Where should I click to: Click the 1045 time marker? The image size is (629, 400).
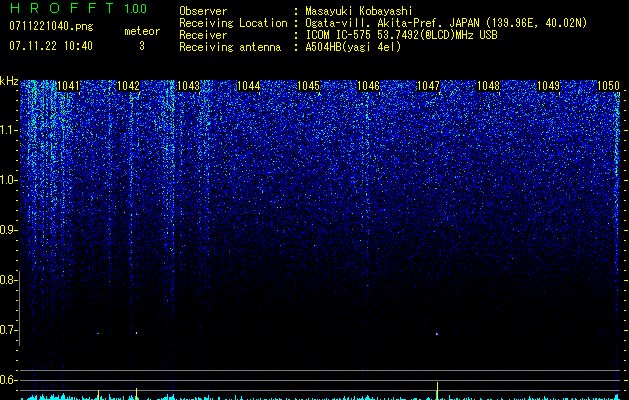308,86
